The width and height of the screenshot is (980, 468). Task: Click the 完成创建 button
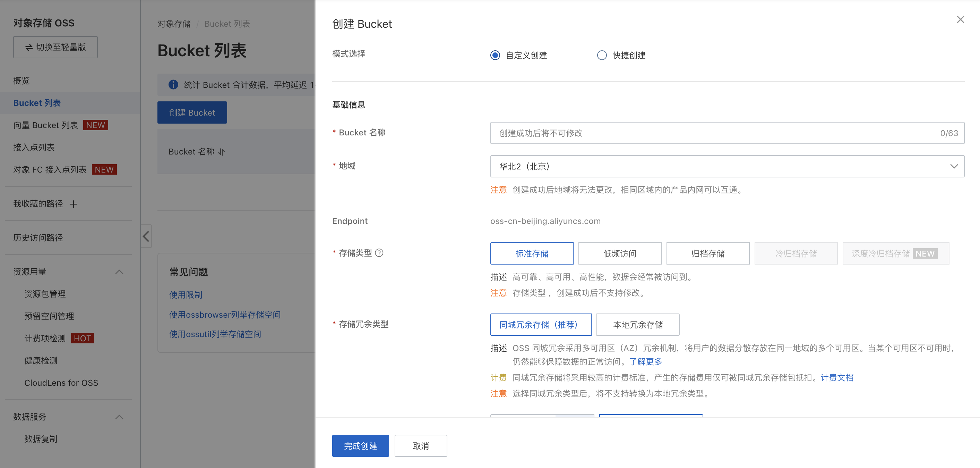click(360, 445)
